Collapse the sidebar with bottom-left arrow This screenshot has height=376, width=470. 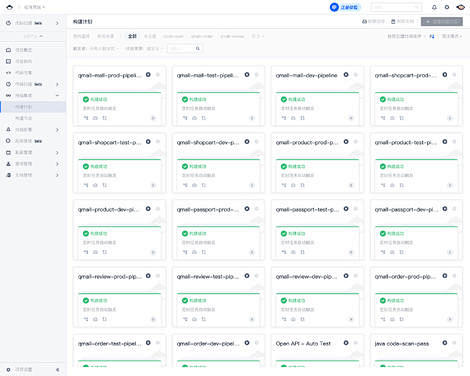click(57, 370)
